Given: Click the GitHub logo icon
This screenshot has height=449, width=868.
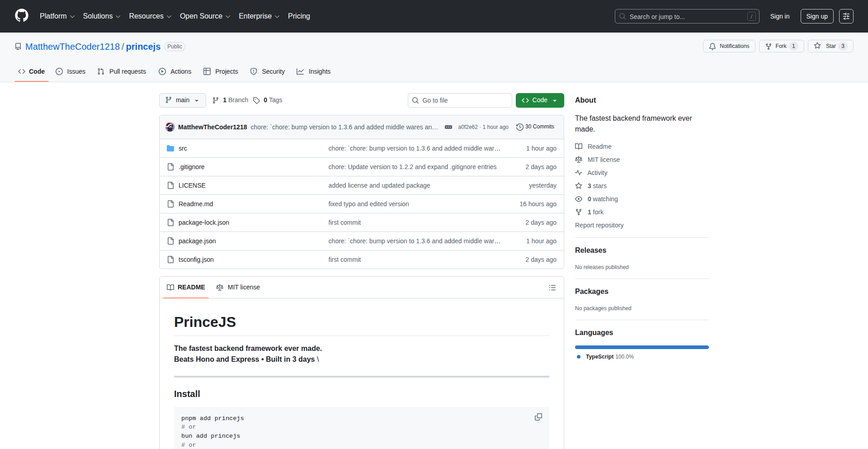Looking at the screenshot, I should coord(21,16).
